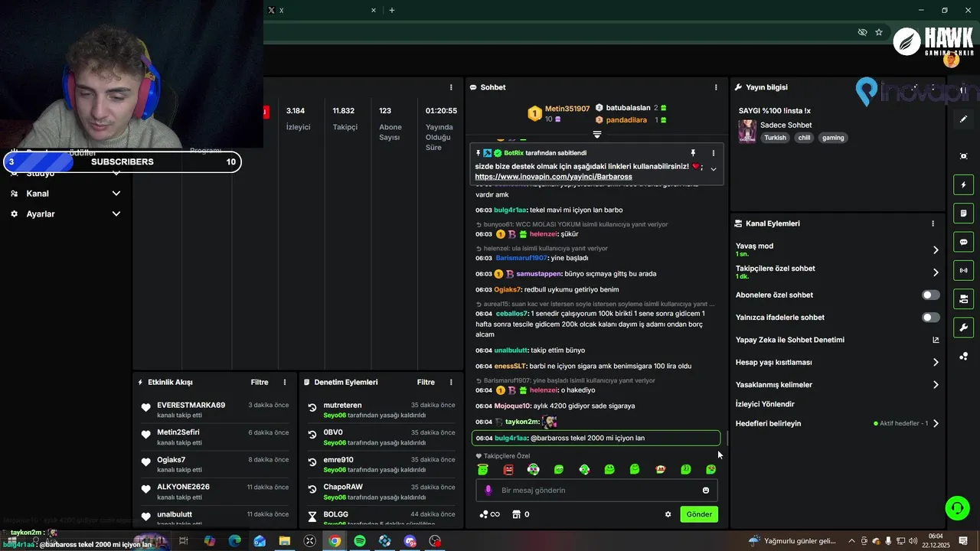This screenshot has width=980, height=551.
Task: Undo mutretteren's ban removal icon
Action: (312, 408)
